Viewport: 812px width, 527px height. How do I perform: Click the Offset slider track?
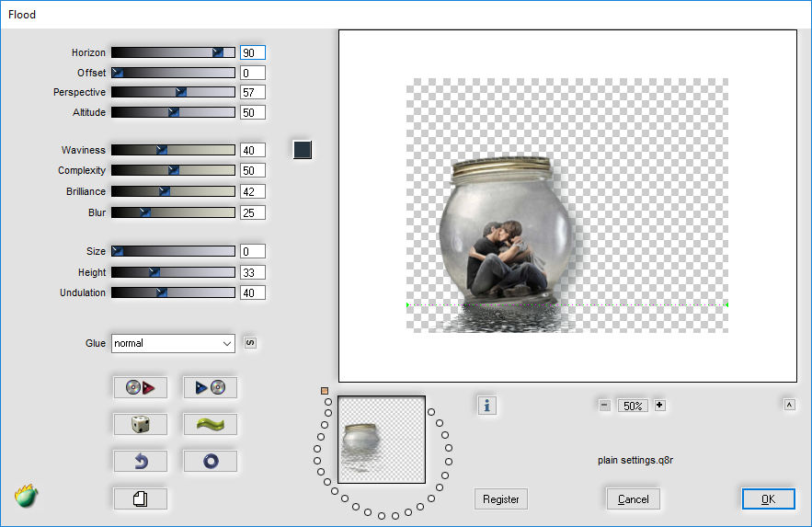173,73
